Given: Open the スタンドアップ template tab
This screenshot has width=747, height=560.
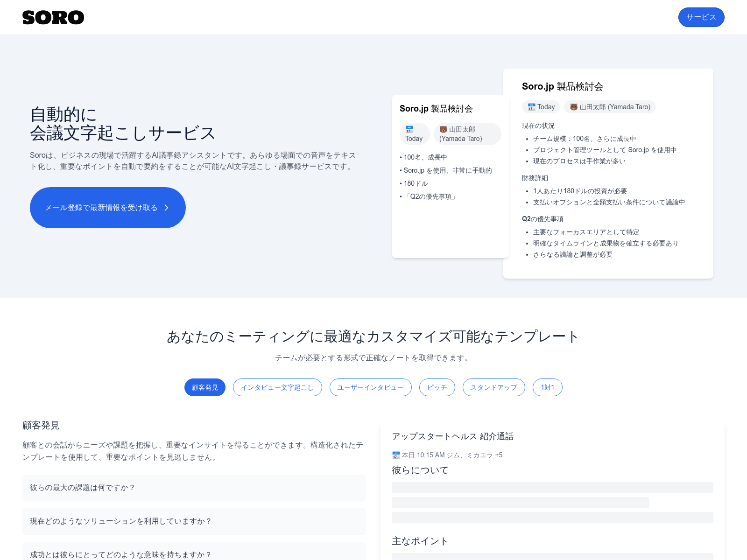Looking at the screenshot, I should [x=493, y=387].
